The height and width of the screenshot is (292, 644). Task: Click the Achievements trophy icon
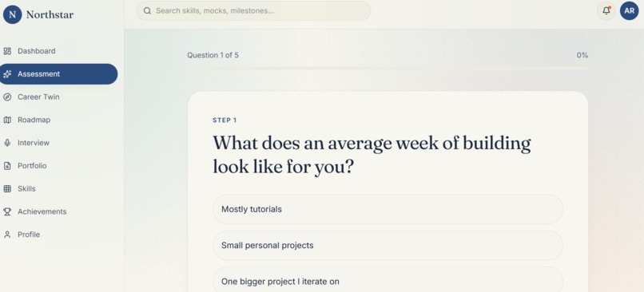pyautogui.click(x=7, y=211)
